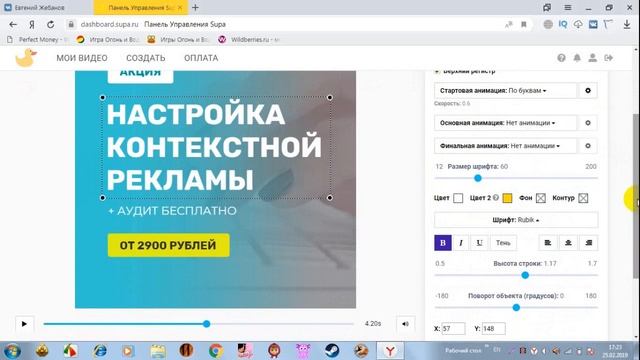
Task: Select the АУДИТ БЕСПЛАТНО text on canvas
Action: click(172, 211)
